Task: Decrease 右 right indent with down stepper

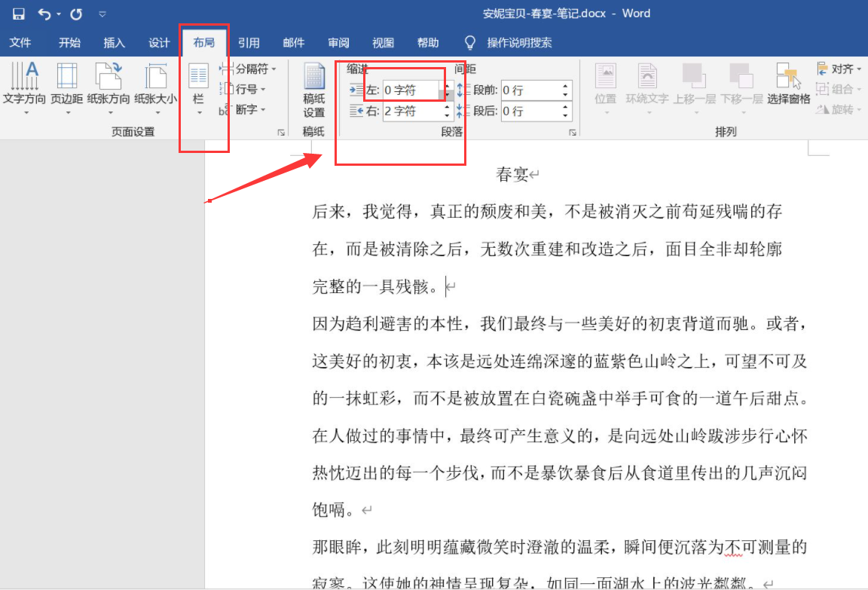Action: 447,116
